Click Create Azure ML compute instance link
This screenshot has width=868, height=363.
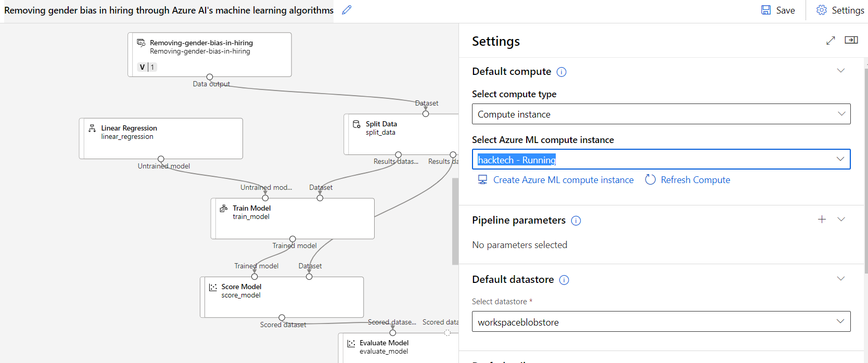556,180
